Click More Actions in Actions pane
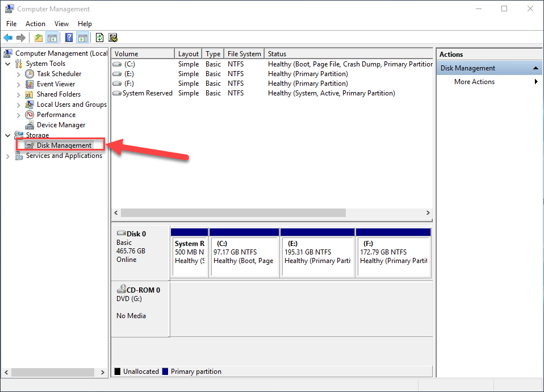This screenshot has width=544, height=392. (x=474, y=82)
